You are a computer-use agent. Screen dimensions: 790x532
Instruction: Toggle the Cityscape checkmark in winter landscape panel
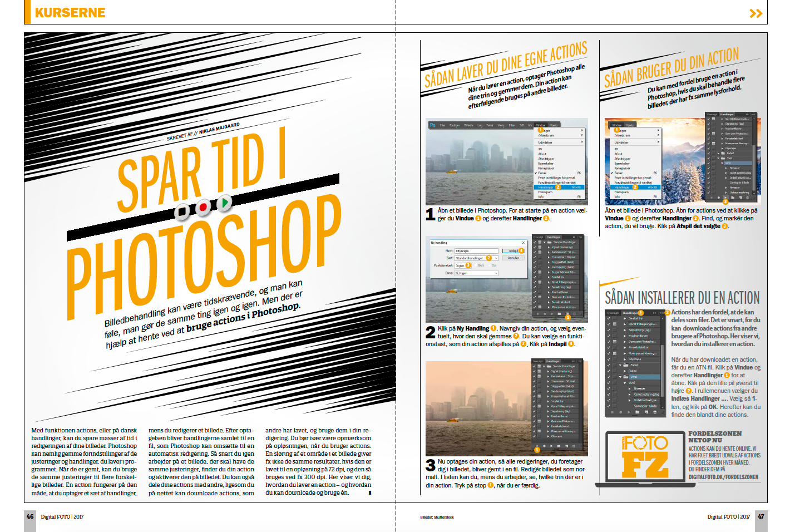pyautogui.click(x=708, y=149)
